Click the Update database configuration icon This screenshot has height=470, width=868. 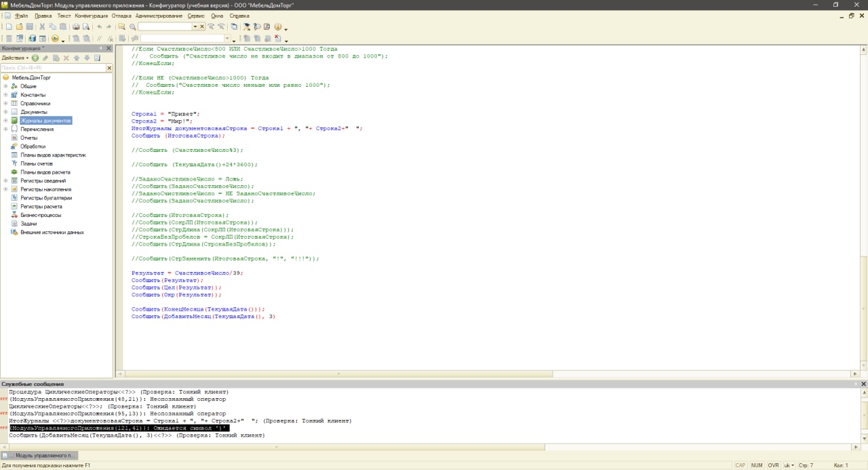(x=31, y=39)
